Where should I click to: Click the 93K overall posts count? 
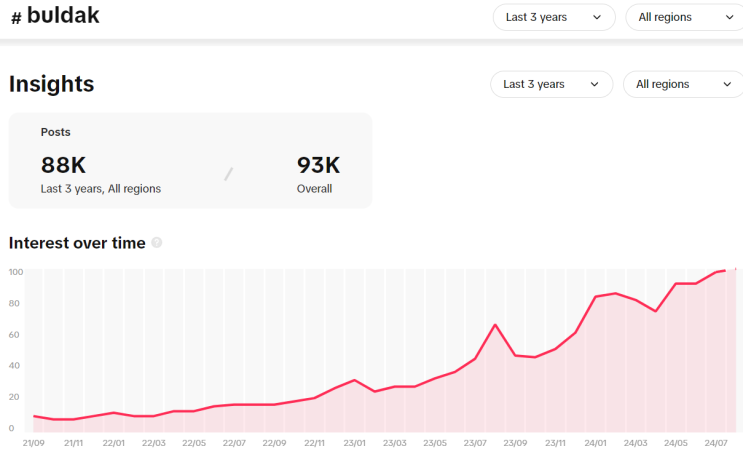point(318,165)
